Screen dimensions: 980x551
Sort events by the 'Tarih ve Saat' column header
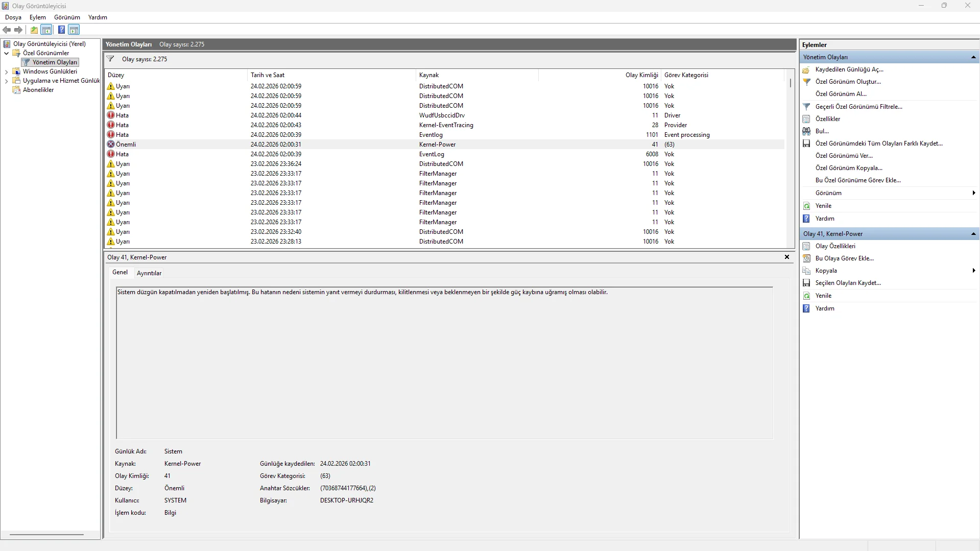[331, 75]
